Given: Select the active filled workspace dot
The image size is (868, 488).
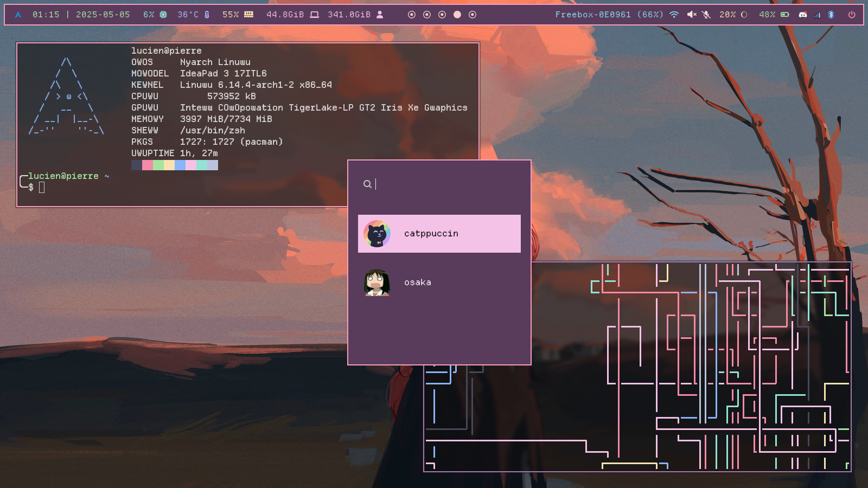Looking at the screenshot, I should [x=457, y=15].
